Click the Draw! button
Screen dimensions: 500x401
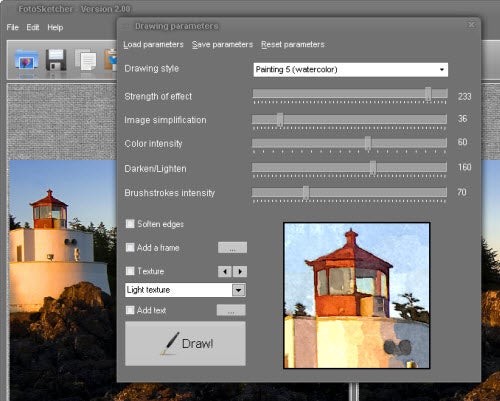coord(185,344)
